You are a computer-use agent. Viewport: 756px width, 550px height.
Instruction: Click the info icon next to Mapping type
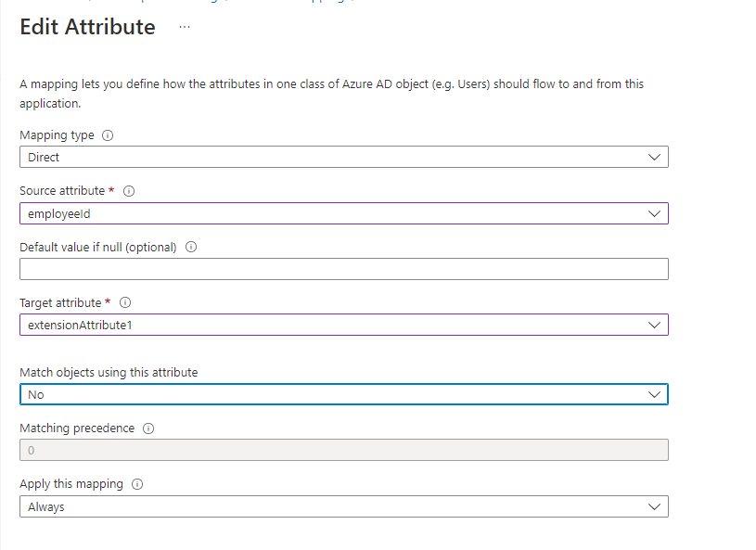click(108, 135)
